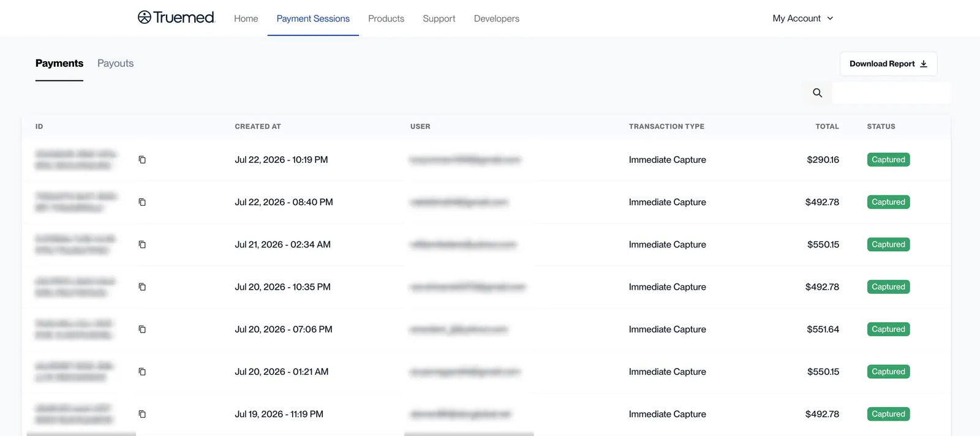
Task: Select date Jul 22, 2026 - 08:40 PM
Action: click(284, 202)
